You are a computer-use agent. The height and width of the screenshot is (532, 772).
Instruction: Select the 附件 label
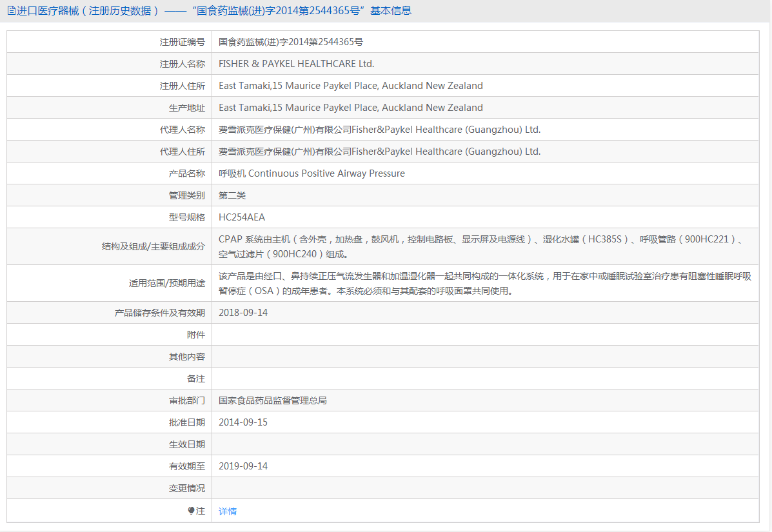(x=196, y=335)
